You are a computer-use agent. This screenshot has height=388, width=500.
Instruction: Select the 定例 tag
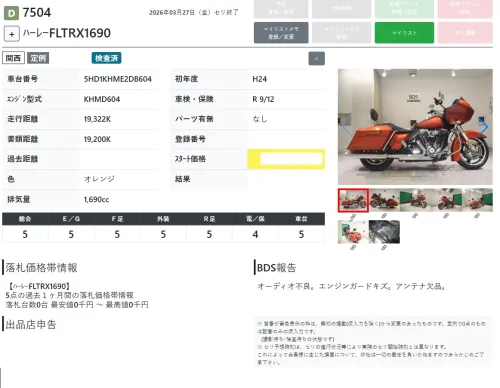[38, 58]
